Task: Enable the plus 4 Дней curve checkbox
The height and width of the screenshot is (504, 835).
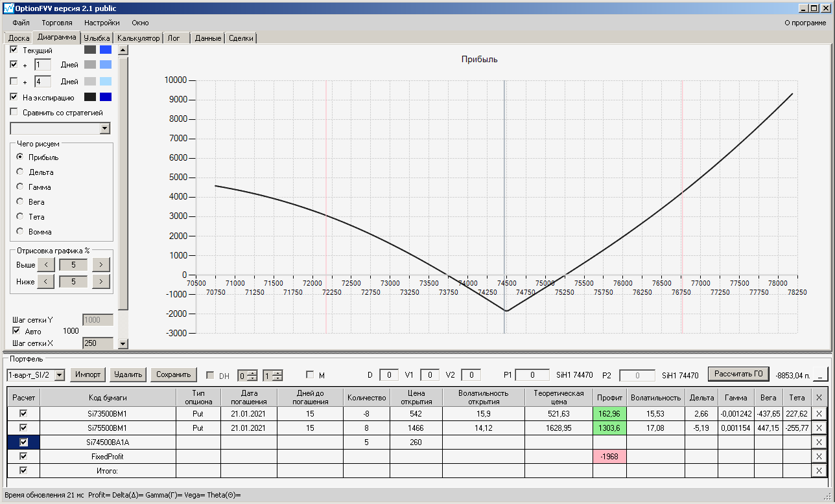Action: [14, 81]
